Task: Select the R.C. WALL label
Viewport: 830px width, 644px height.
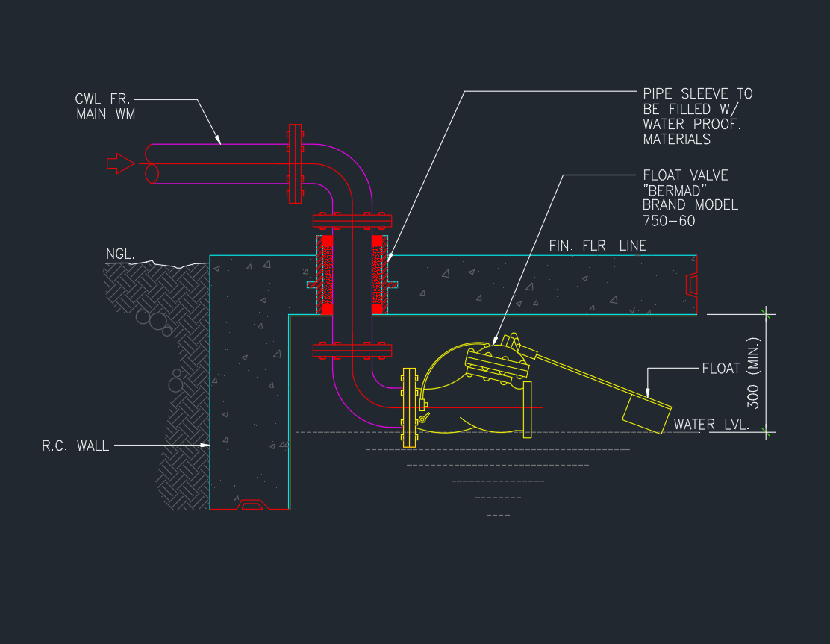Action: coord(75,446)
